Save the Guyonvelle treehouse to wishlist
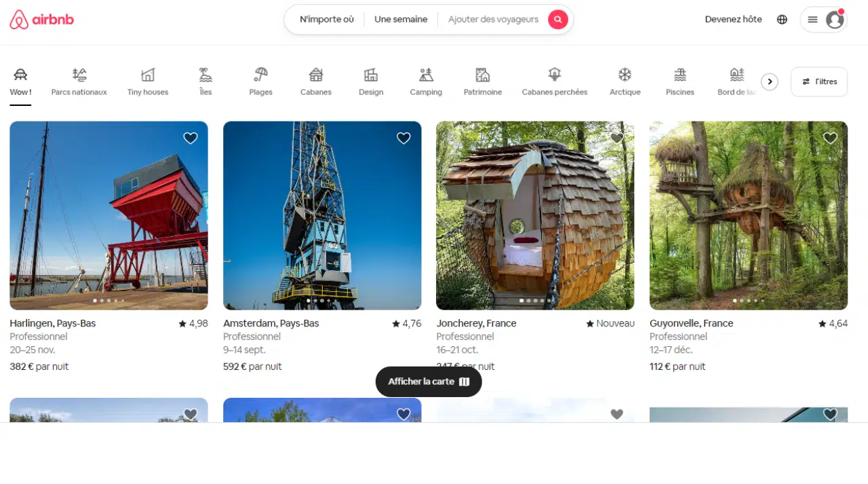Viewport: 868px width, 484px height. (830, 138)
